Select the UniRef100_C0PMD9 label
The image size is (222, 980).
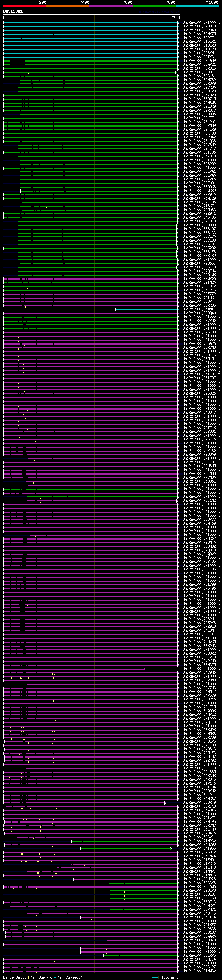click(199, 125)
